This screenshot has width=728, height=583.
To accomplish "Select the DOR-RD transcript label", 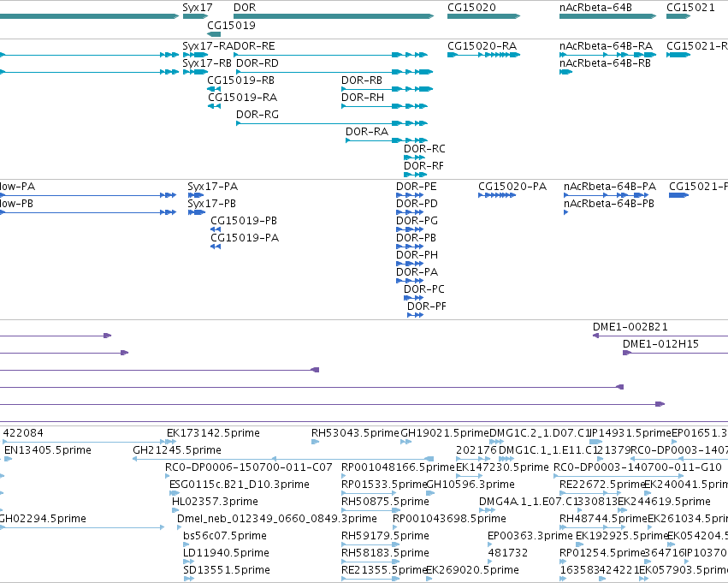I will (x=257, y=63).
